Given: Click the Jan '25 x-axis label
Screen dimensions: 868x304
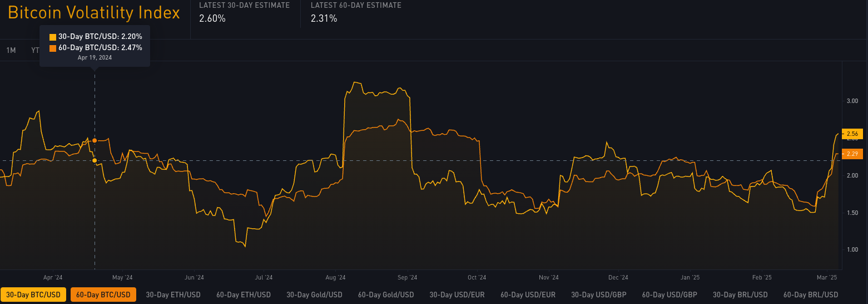Looking at the screenshot, I should coord(690,277).
